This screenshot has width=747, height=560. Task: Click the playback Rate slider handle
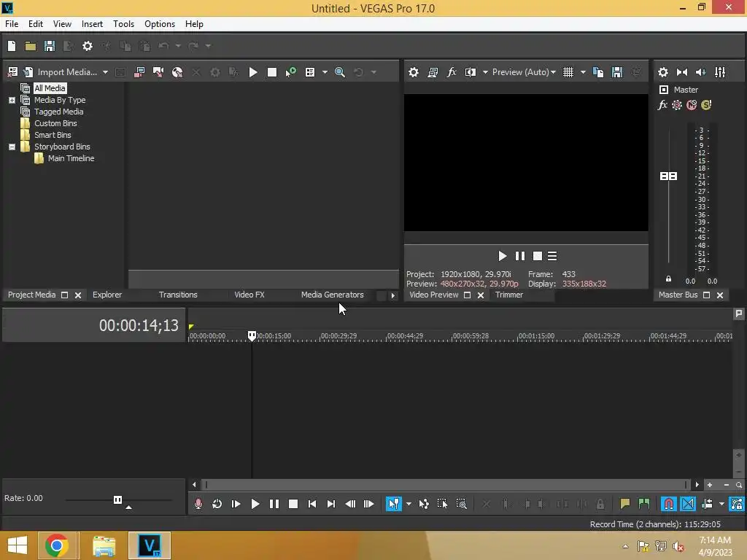click(x=117, y=499)
